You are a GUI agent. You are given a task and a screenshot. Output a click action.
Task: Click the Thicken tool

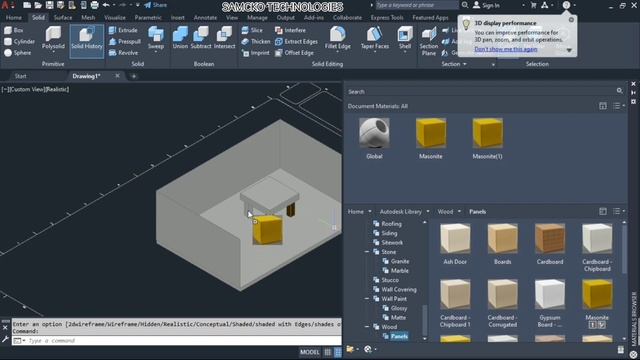pos(256,42)
